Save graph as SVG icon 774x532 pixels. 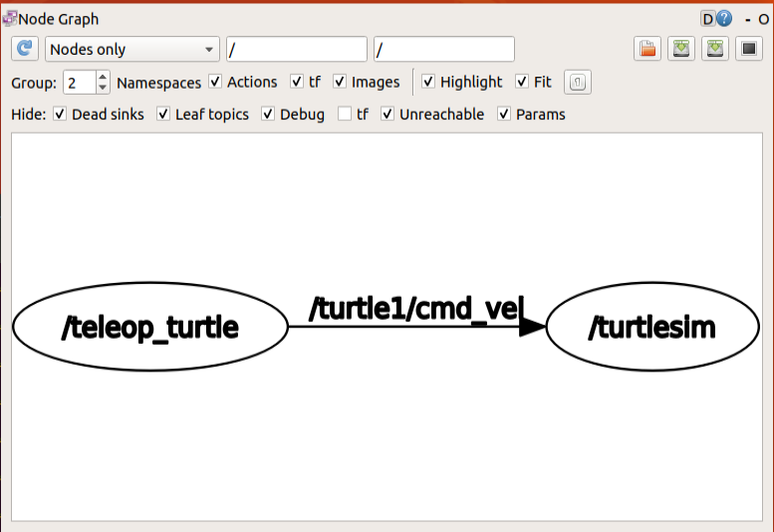click(715, 49)
